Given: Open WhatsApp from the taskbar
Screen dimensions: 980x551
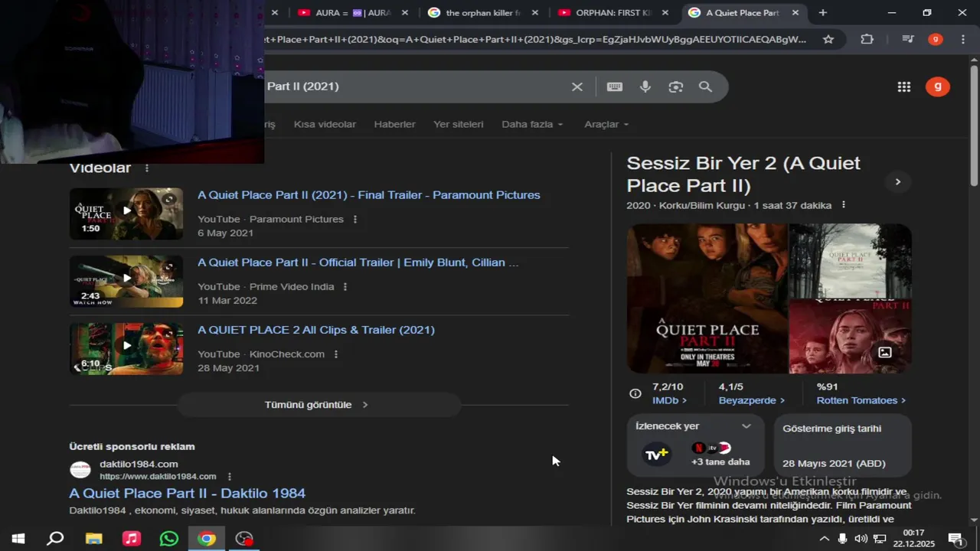Looking at the screenshot, I should (x=168, y=539).
